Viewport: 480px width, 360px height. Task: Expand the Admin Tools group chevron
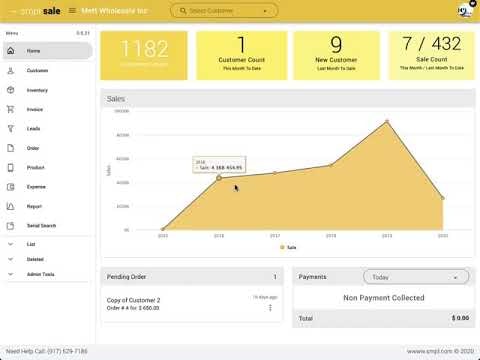pos(11,274)
